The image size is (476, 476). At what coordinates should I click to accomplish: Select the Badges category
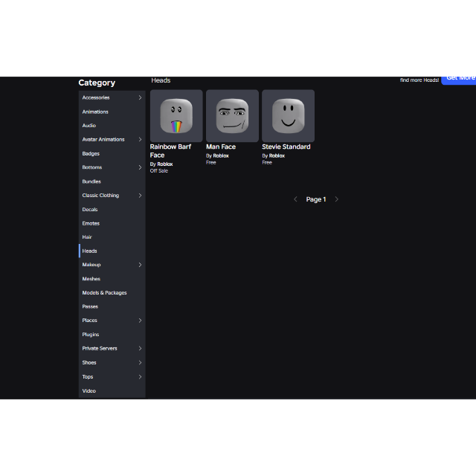(112, 154)
